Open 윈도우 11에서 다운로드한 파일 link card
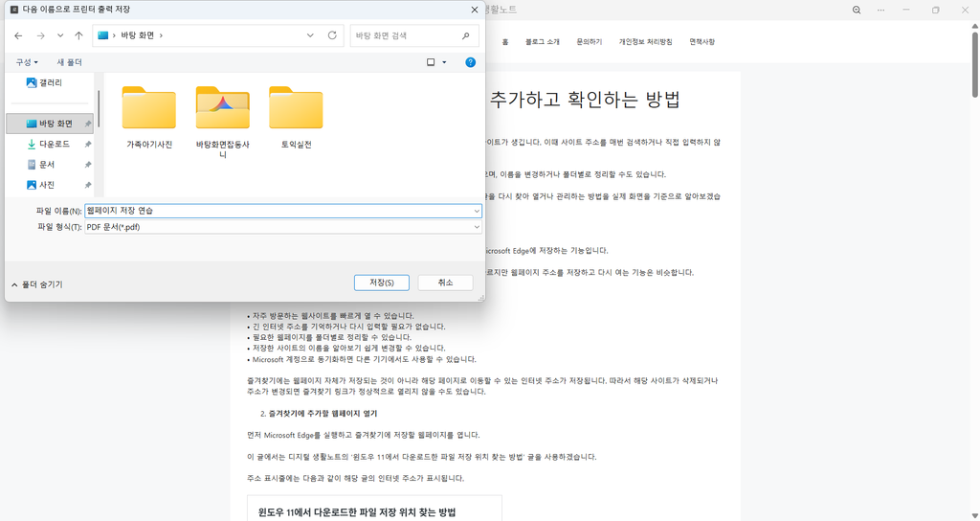Image resolution: width=980 pixels, height=521 pixels. pos(375,508)
